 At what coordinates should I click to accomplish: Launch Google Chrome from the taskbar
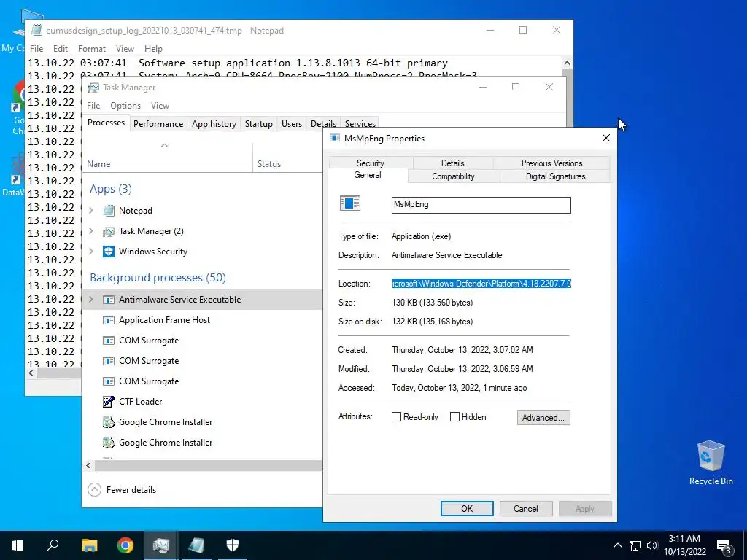point(125,545)
